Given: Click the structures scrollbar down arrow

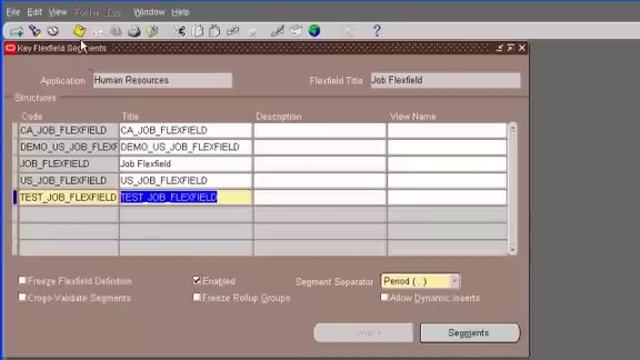Looking at the screenshot, I should 513,249.
